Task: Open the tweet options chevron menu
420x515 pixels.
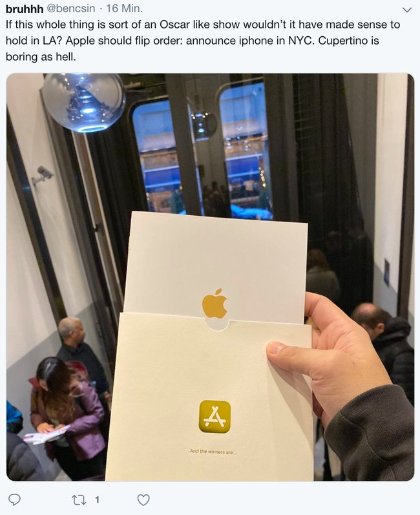Action: (407, 10)
